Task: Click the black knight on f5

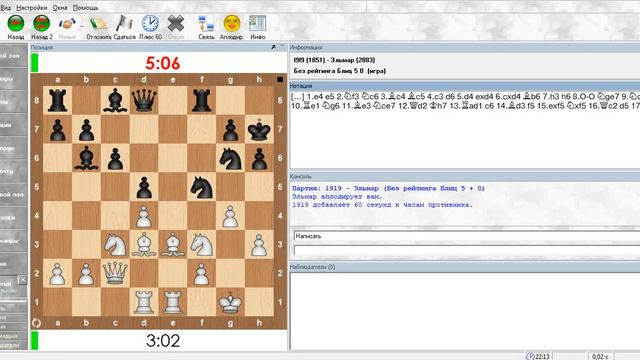Action: point(202,187)
